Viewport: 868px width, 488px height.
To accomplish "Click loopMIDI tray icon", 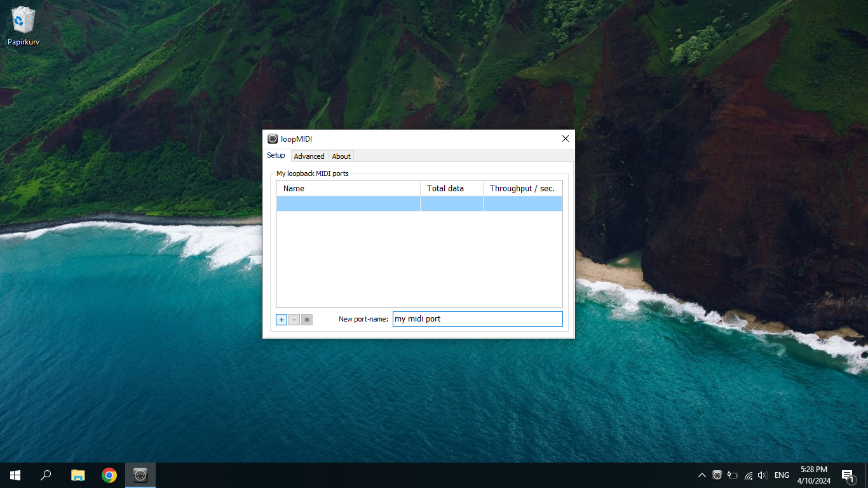I will point(717,475).
